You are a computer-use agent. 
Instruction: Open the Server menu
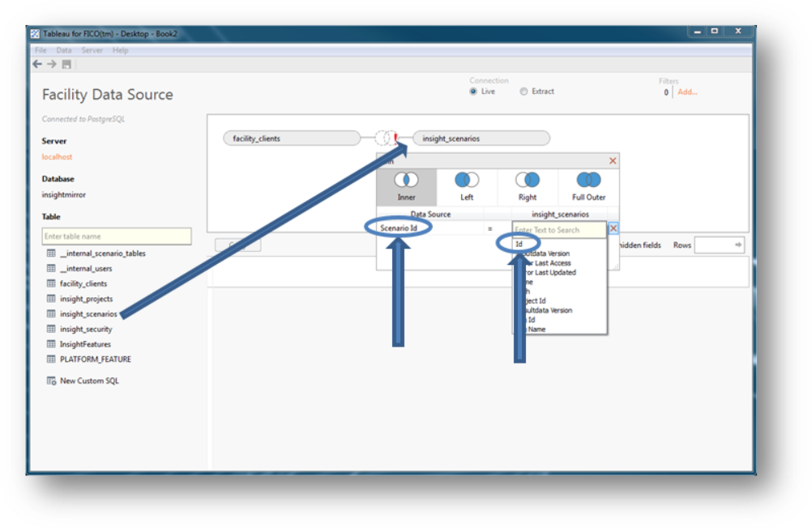[92, 50]
